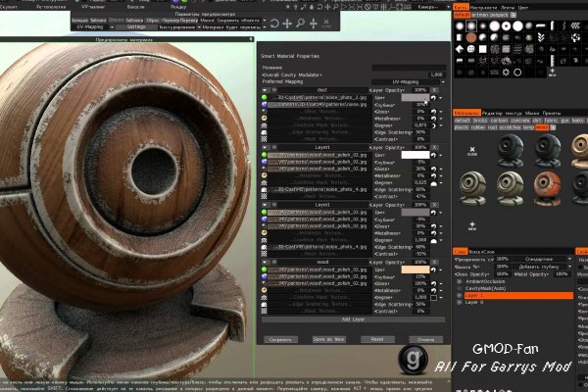Select the white square brush alpha
Screen dimensions: 588x392
tap(482, 49)
